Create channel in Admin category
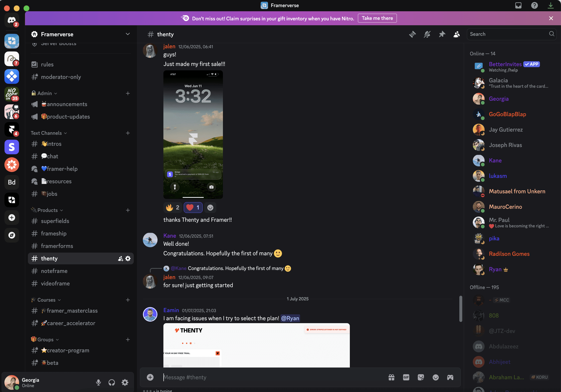This screenshot has height=392, width=561. point(128,93)
